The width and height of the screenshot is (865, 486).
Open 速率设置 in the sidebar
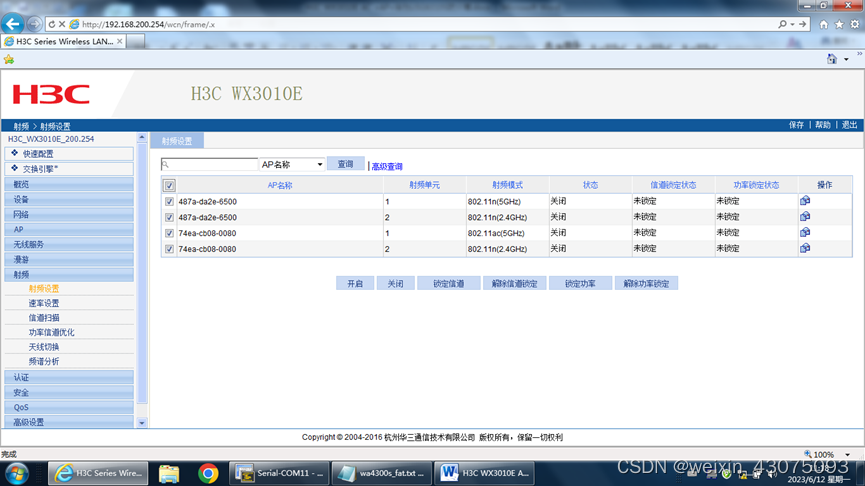tap(44, 303)
